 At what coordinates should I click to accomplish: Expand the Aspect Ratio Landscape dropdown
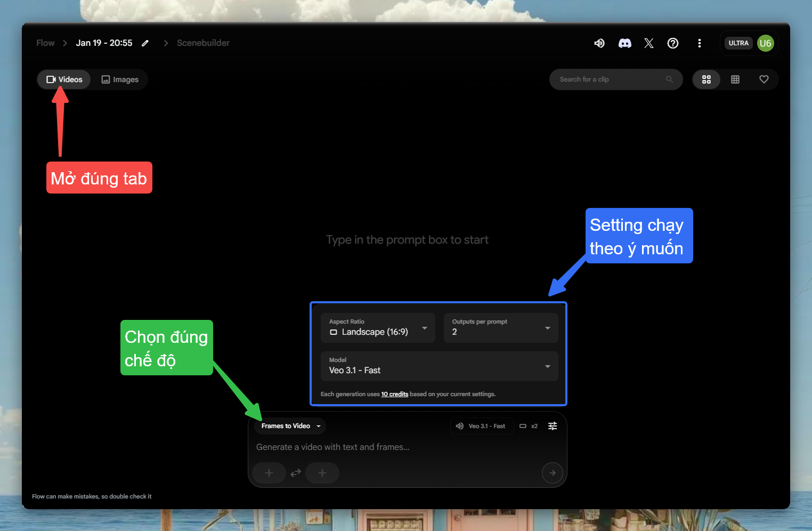(x=378, y=328)
